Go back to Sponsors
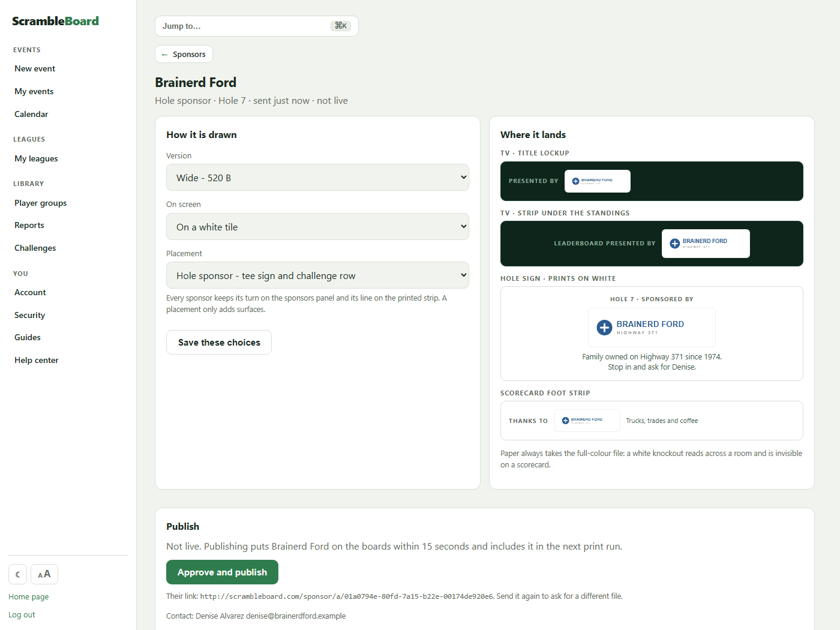Viewport: 840px width, 630px height. (184, 54)
